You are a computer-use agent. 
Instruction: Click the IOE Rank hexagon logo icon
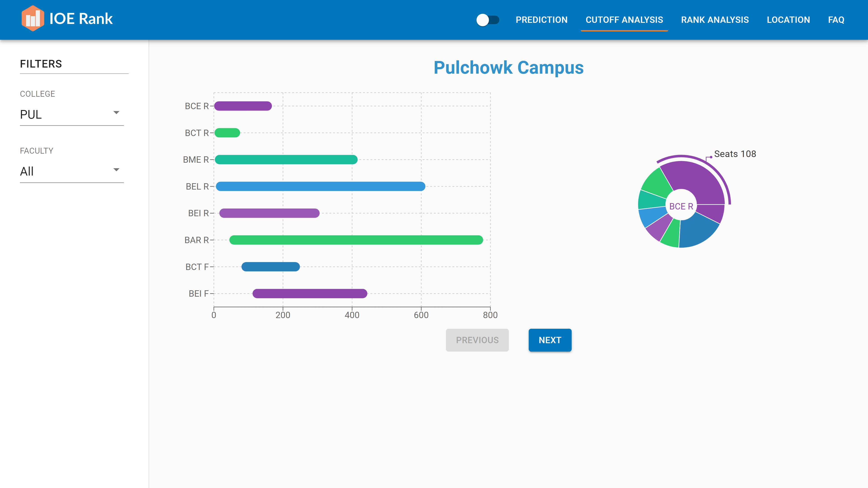point(33,19)
